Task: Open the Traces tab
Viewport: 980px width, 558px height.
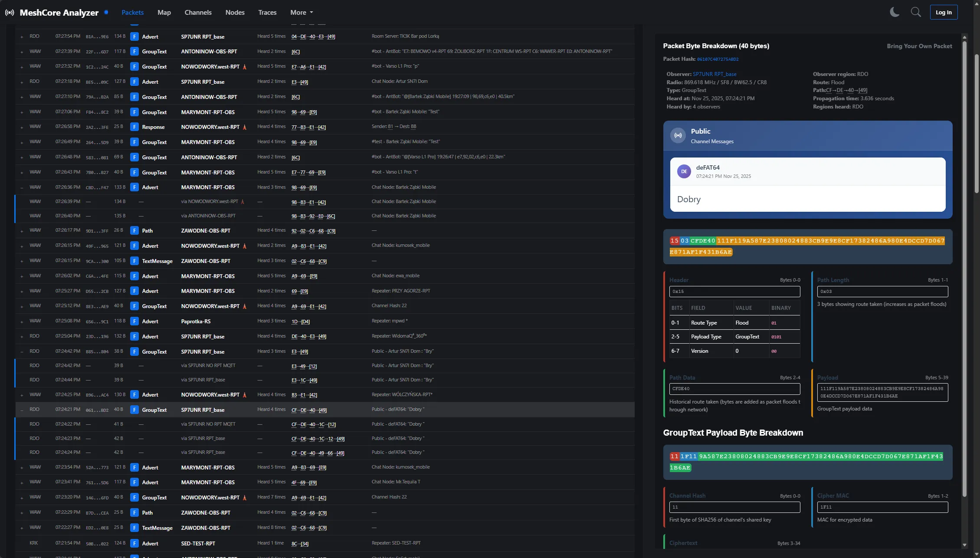Action: pos(267,13)
